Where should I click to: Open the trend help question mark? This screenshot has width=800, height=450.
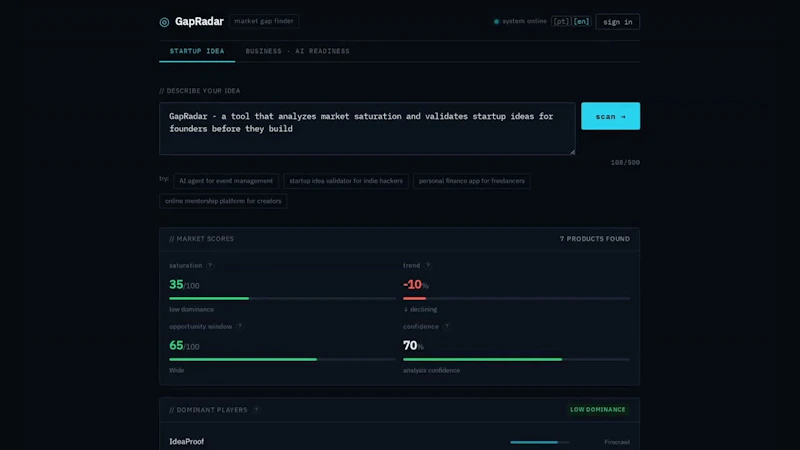428,265
